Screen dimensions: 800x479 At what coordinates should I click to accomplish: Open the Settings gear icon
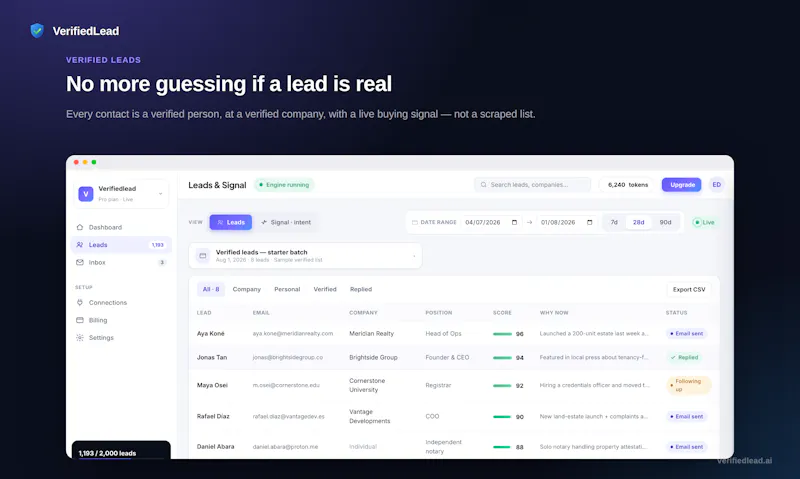pos(80,338)
